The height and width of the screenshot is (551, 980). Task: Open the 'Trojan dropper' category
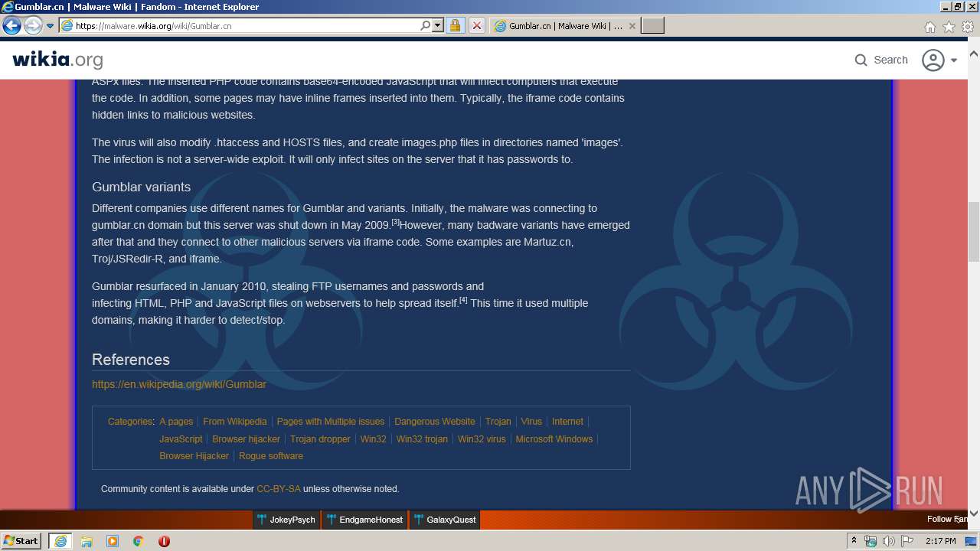point(320,439)
